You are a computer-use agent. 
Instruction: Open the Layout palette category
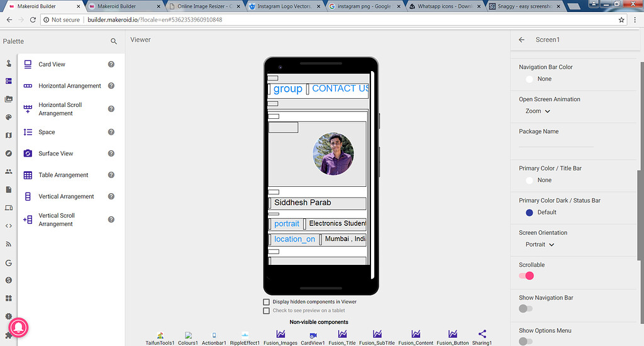coord(9,81)
